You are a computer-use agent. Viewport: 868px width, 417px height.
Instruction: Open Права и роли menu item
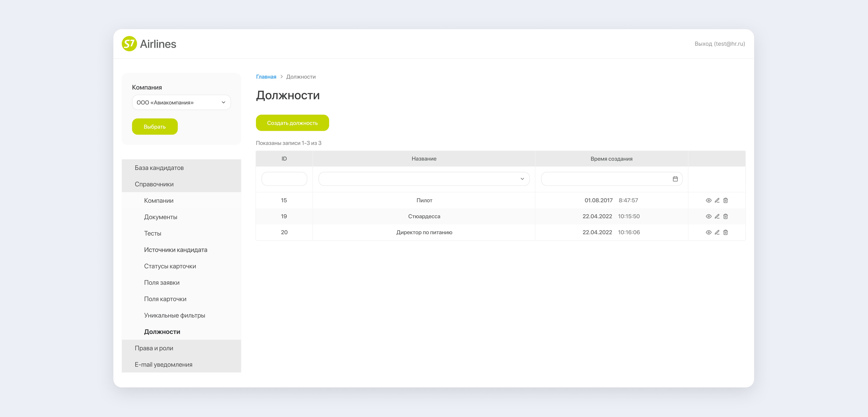pyautogui.click(x=154, y=348)
